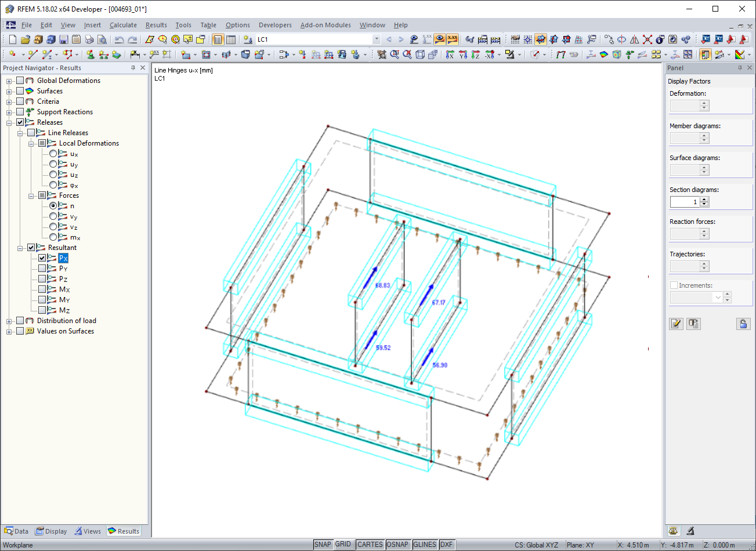The width and height of the screenshot is (756, 551).
Task: Uncheck the Releases checkbox
Action: [20, 122]
